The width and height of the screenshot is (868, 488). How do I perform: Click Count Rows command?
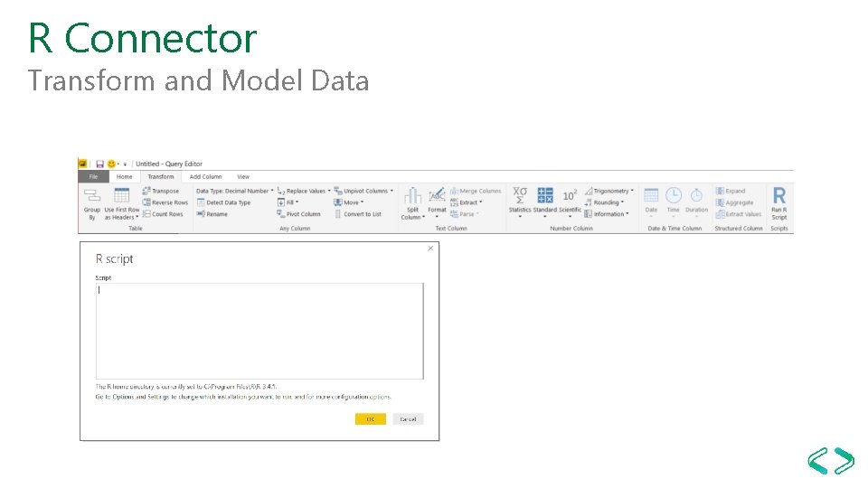click(x=162, y=214)
